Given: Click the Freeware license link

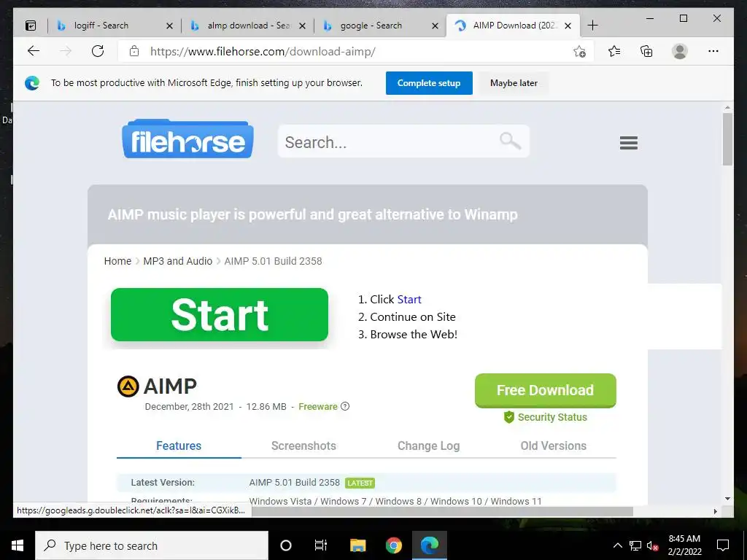Looking at the screenshot, I should [318, 406].
